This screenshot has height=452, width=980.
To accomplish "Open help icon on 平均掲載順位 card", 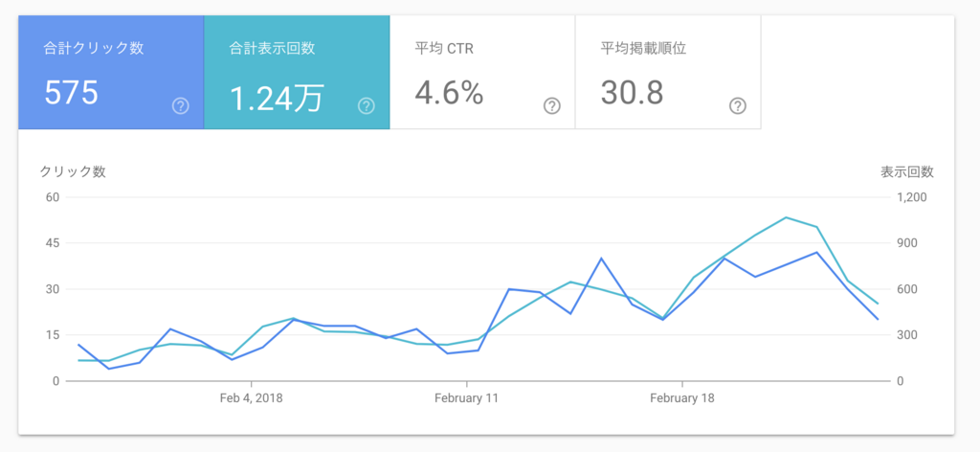I will coord(738,106).
